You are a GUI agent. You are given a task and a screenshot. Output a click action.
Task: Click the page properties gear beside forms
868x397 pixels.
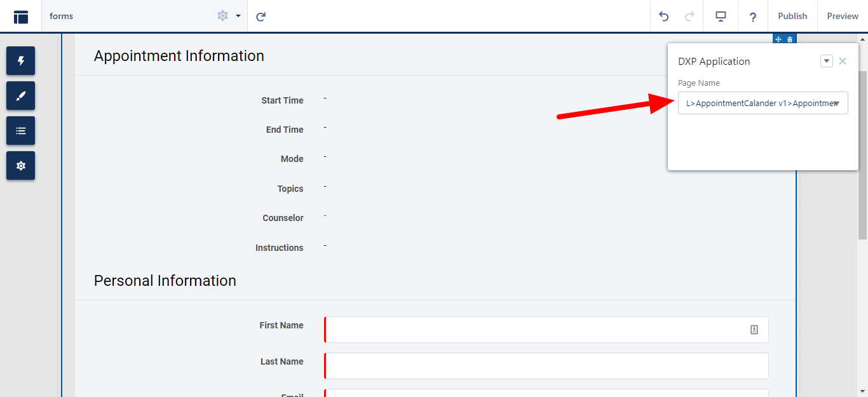coord(222,16)
